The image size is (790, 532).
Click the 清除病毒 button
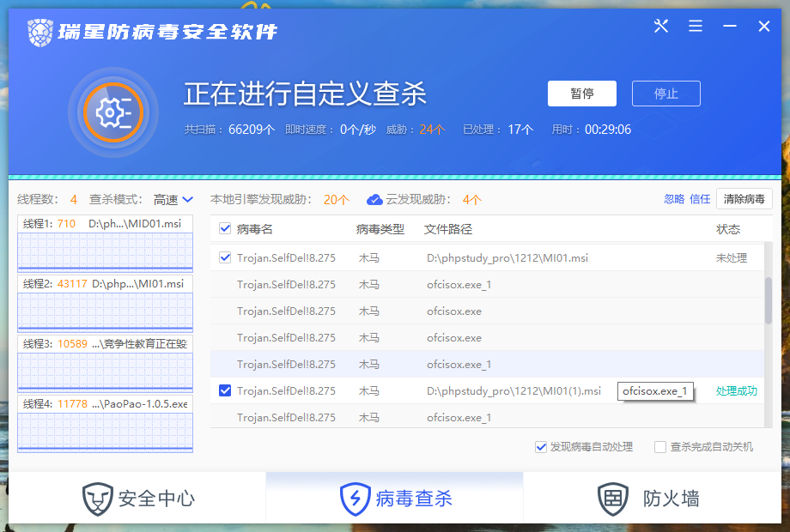744,199
